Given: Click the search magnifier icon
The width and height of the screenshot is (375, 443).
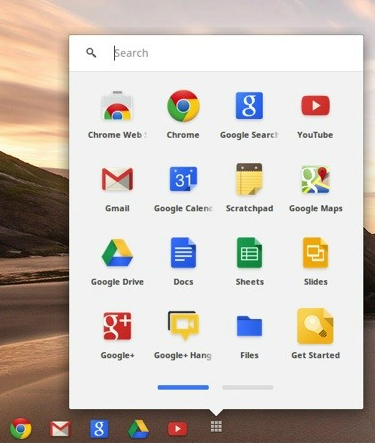Looking at the screenshot, I should 91,53.
